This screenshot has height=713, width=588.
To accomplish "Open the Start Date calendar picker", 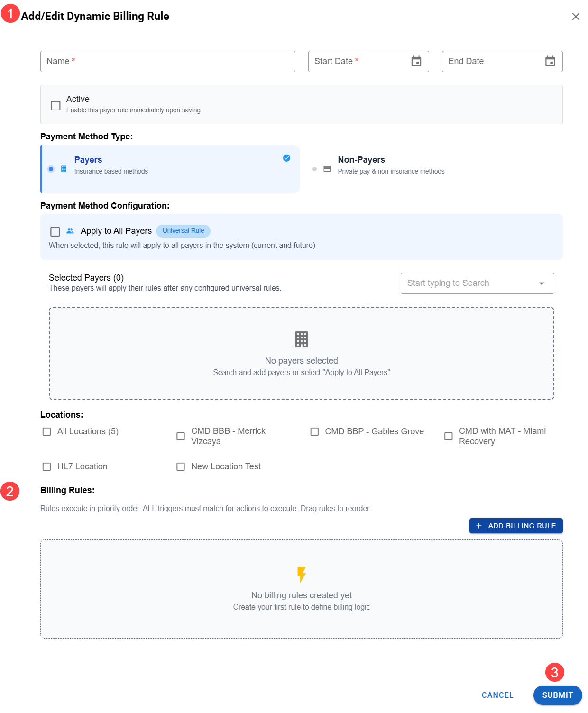I will click(416, 61).
